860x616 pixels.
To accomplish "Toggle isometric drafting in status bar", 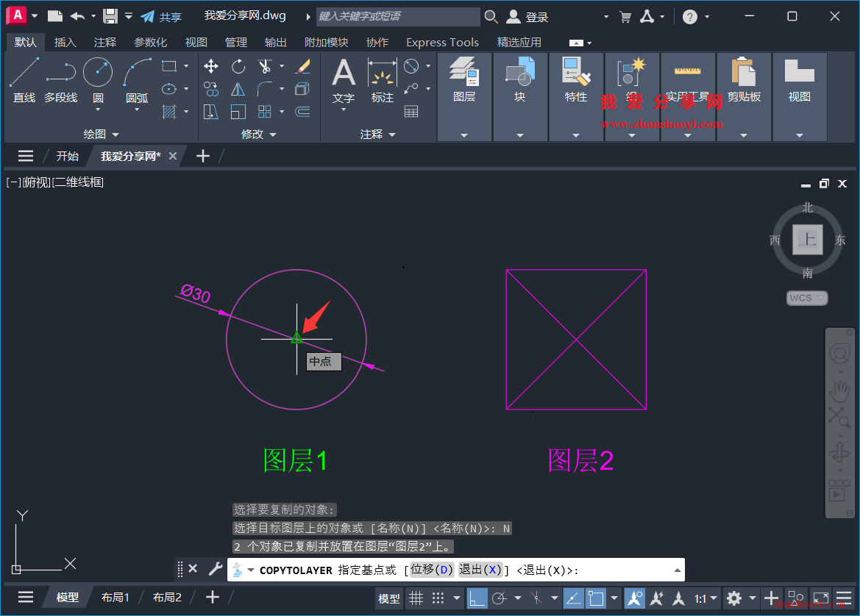I will (x=536, y=598).
